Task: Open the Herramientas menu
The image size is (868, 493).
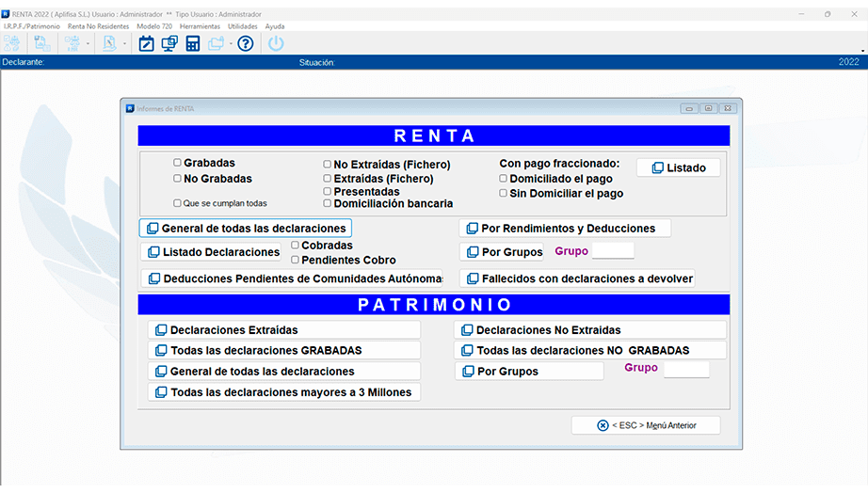Action: [x=200, y=26]
